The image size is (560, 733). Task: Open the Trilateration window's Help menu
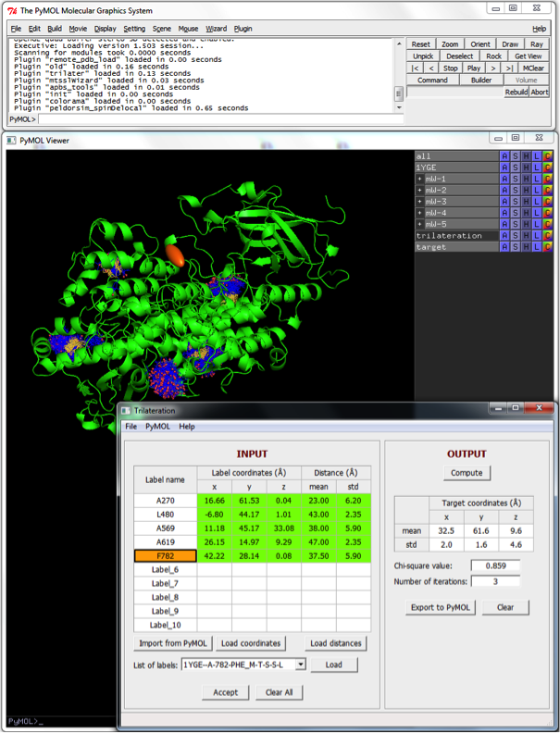(x=186, y=427)
